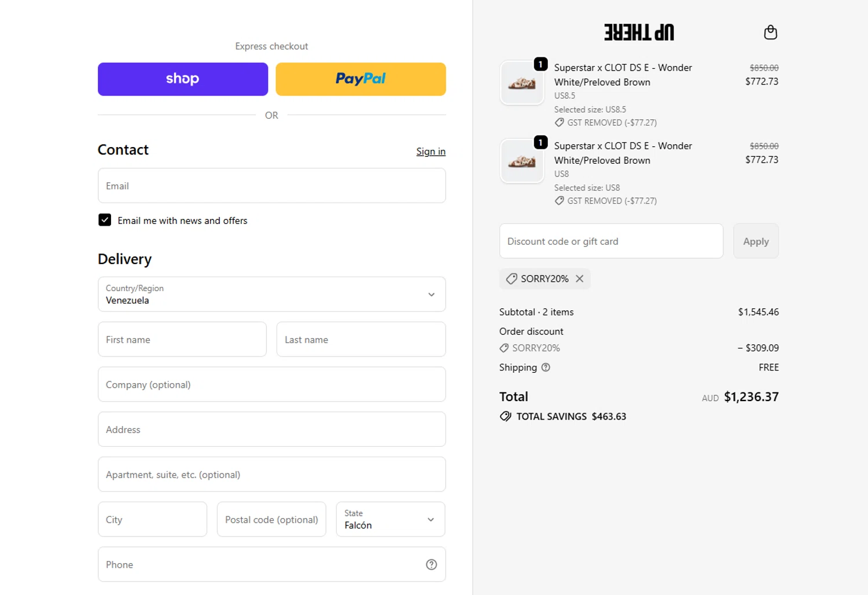The width and height of the screenshot is (868, 595).
Task: Click the 'Selected size: US8.5' text
Action: pos(590,109)
